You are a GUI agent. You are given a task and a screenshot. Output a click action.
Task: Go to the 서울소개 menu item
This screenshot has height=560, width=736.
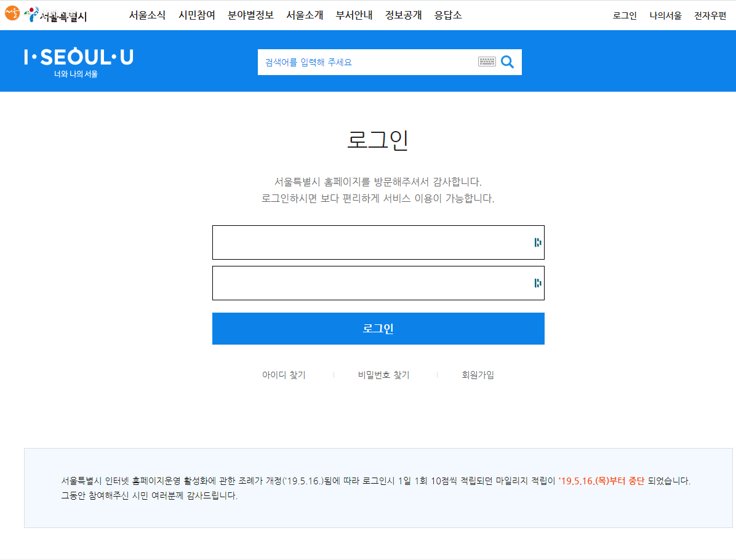coord(305,15)
